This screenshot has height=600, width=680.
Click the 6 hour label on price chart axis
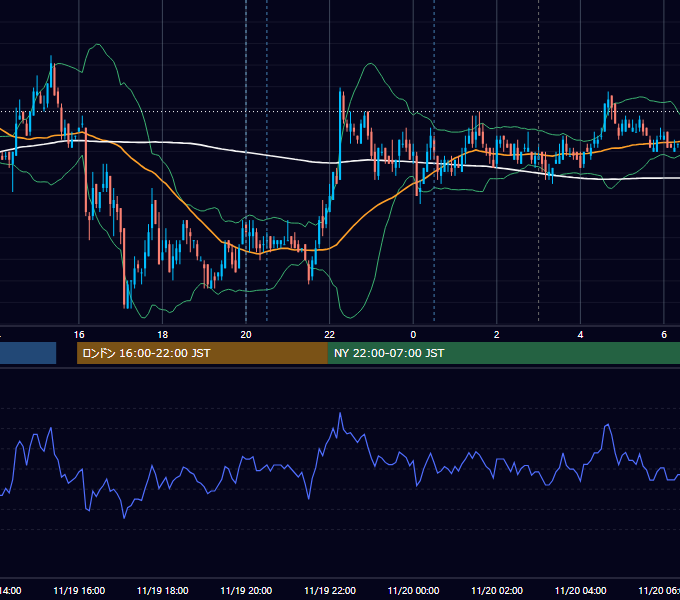coord(664,335)
